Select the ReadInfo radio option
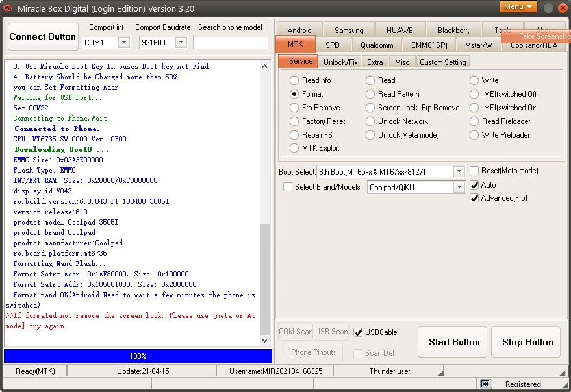The image size is (571, 392). pos(294,80)
